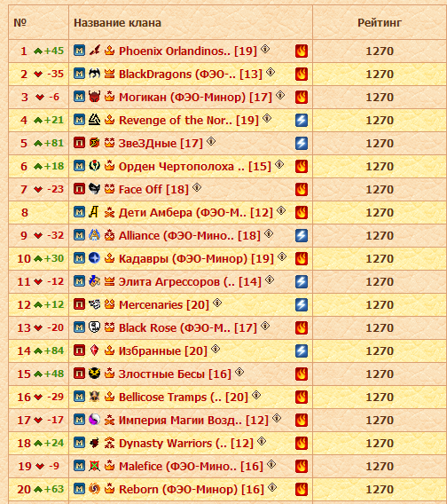This screenshot has width=447, height=504.
Task: Click the fire icon in Reborn row
Action: point(302,489)
